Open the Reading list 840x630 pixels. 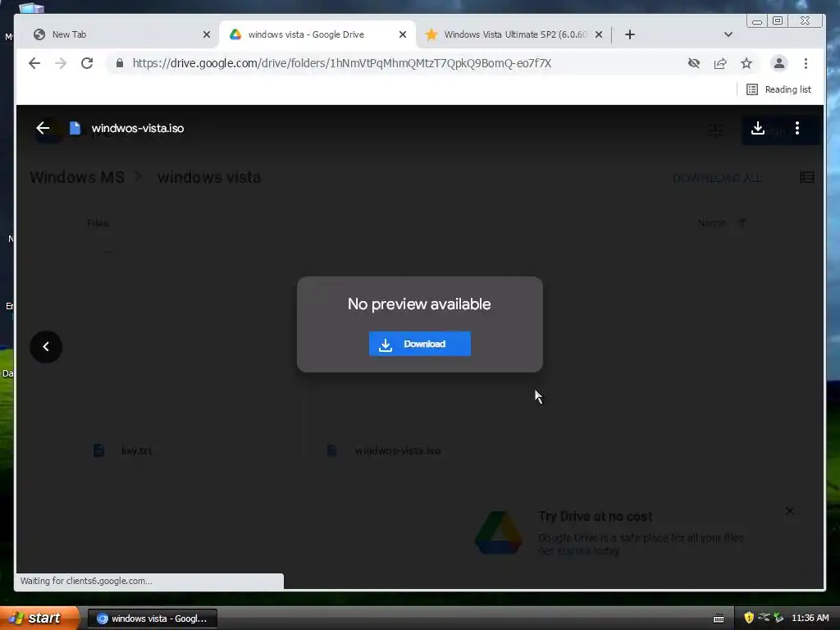[x=779, y=89]
